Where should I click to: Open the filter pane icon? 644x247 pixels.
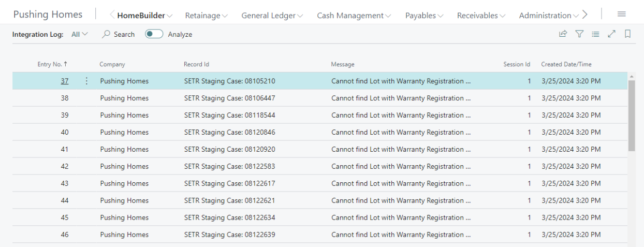click(579, 34)
